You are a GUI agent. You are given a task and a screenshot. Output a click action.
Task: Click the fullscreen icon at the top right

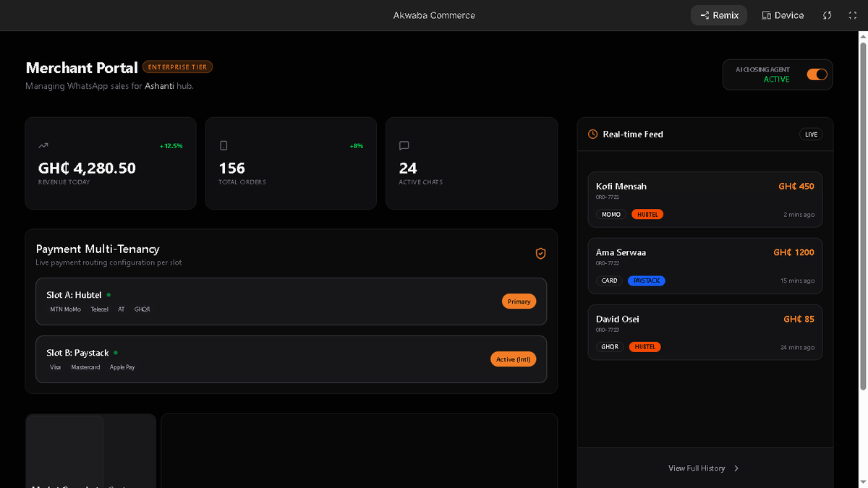point(852,14)
